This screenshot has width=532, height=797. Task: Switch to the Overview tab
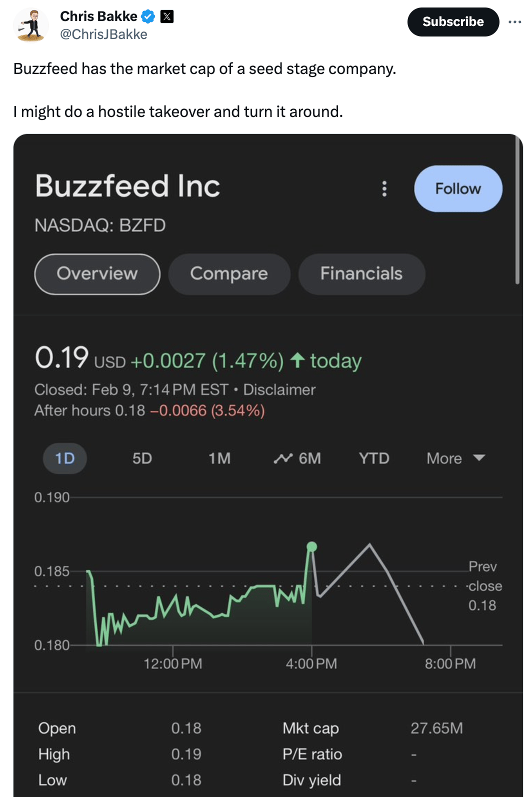tap(97, 273)
